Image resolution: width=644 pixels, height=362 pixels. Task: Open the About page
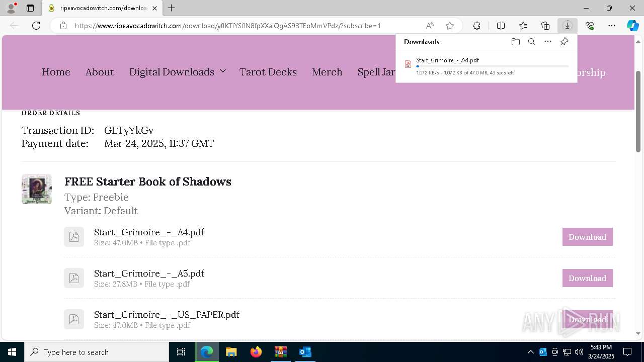point(100,72)
